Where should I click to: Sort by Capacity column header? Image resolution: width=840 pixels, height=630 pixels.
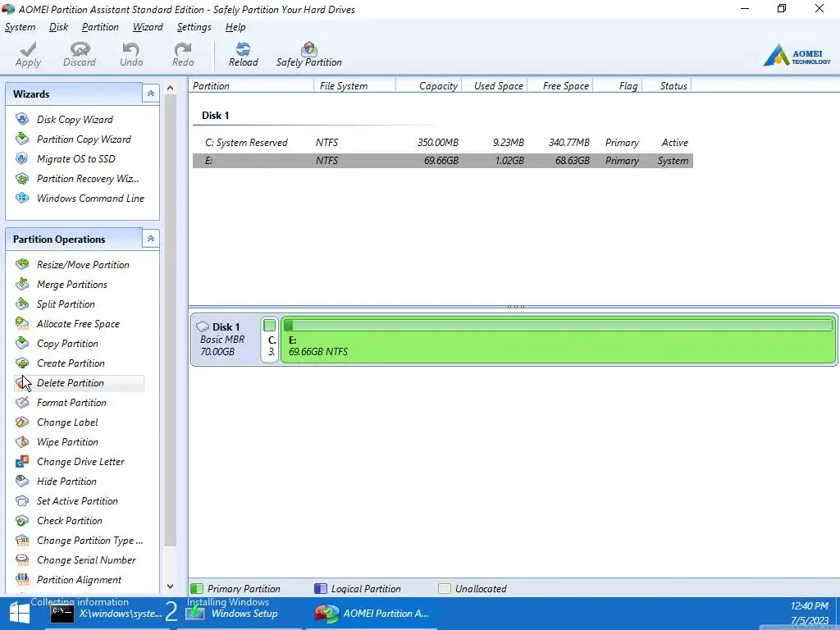point(428,85)
